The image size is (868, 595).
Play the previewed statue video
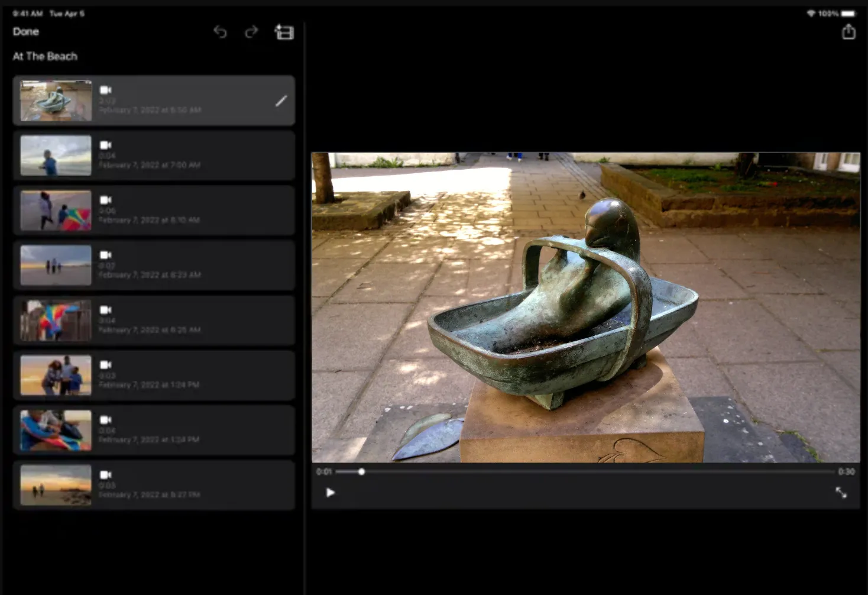331,492
